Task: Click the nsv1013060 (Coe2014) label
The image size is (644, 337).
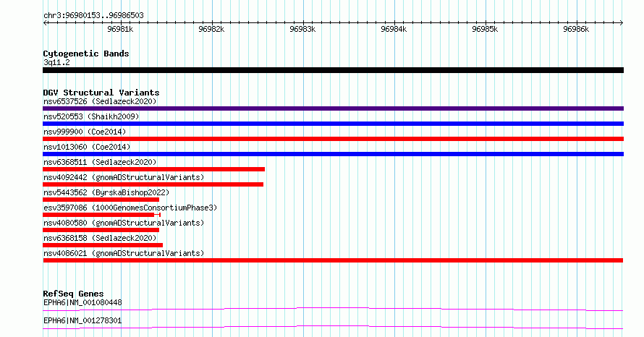Action: [x=87, y=147]
